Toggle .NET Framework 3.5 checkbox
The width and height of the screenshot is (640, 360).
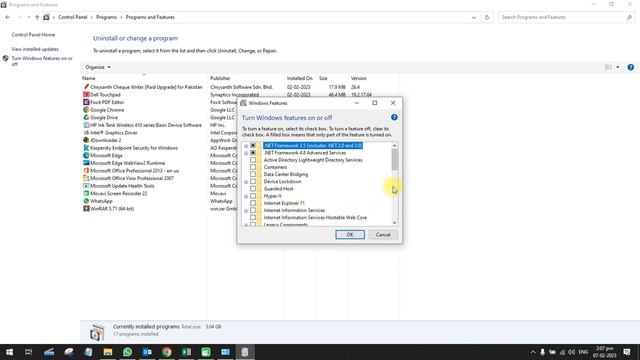(253, 145)
